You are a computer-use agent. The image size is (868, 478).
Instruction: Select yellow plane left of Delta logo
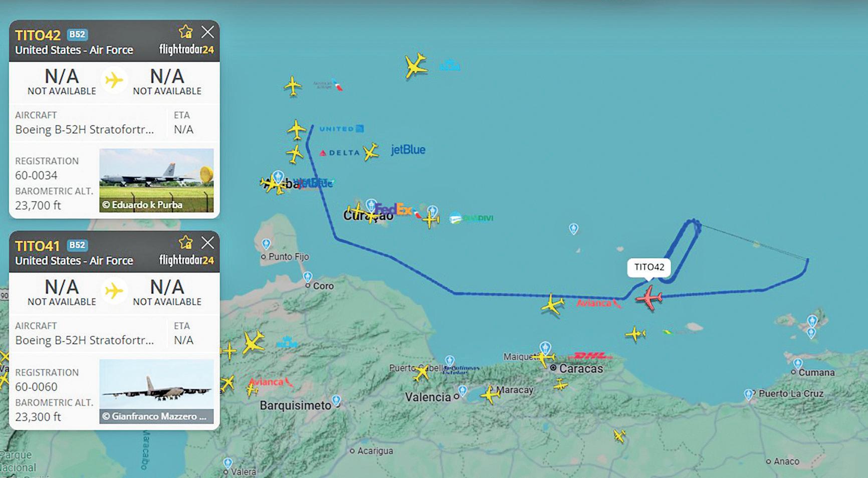(x=295, y=154)
